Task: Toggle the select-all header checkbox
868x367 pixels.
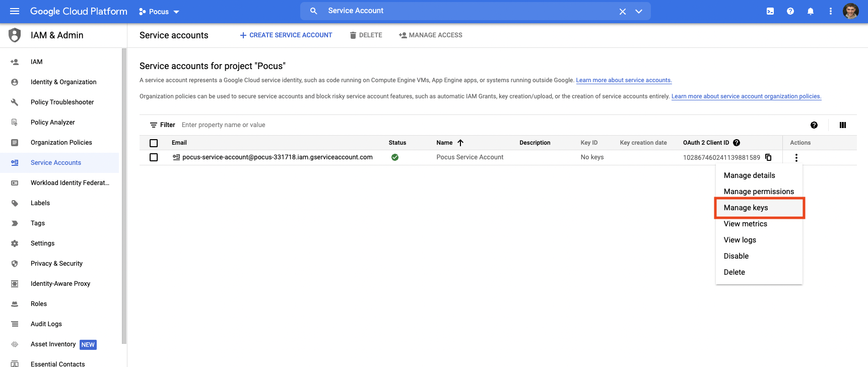Action: coord(154,143)
